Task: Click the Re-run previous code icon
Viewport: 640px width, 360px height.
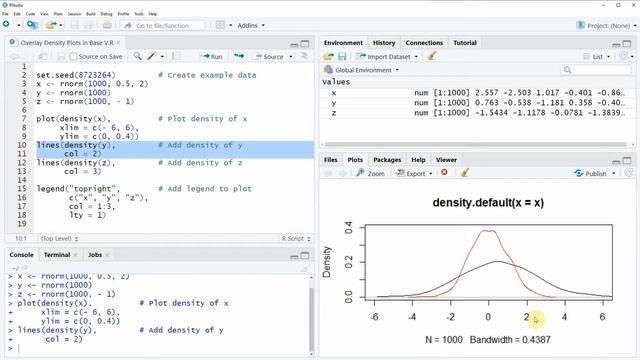Action: tap(239, 56)
